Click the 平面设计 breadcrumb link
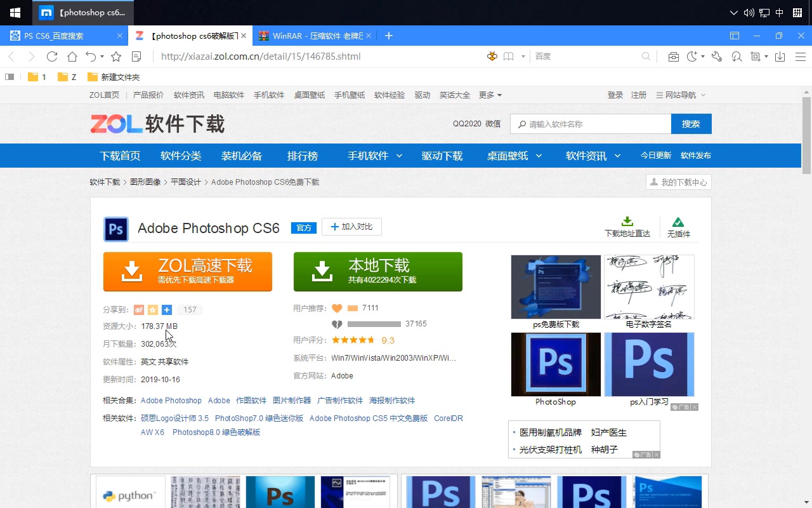 (185, 182)
